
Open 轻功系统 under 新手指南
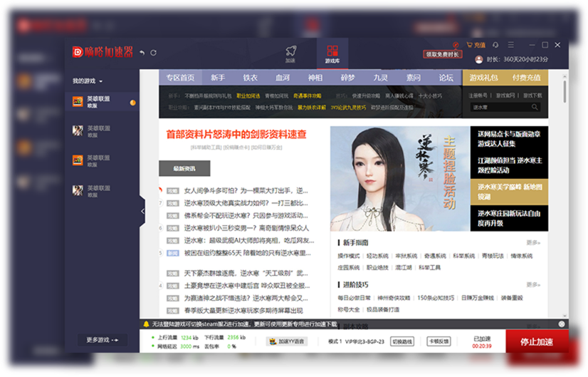coord(377,256)
